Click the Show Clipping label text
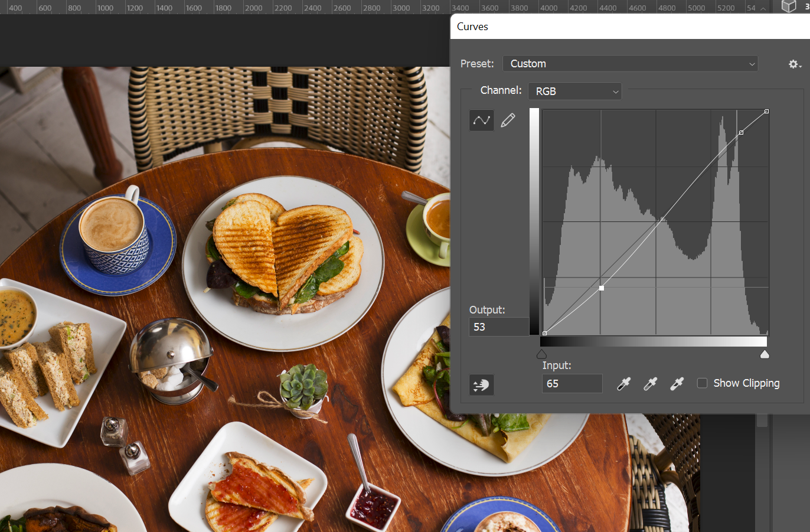The width and height of the screenshot is (810, 532). [x=746, y=383]
